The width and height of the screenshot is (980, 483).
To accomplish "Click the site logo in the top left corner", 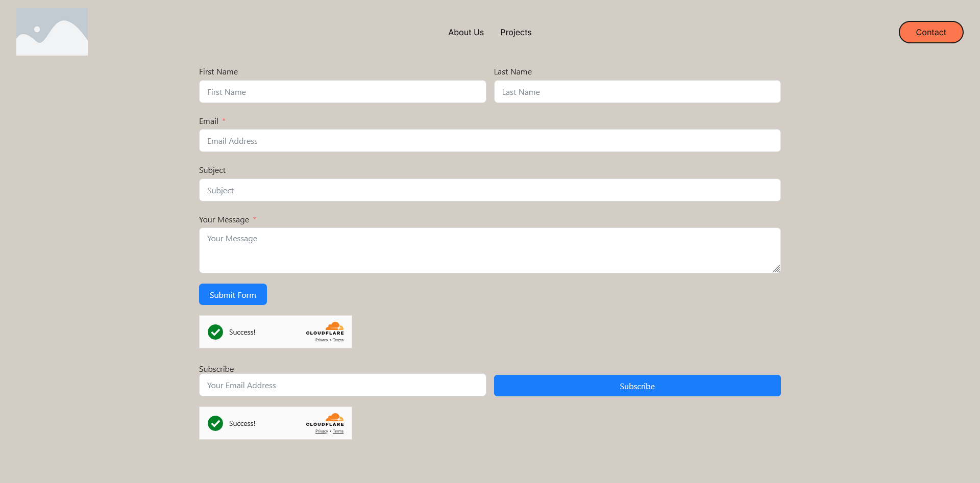I will (52, 31).
